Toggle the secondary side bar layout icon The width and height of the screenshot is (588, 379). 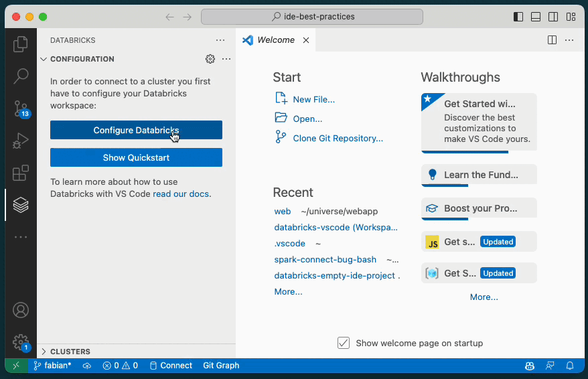click(x=553, y=17)
